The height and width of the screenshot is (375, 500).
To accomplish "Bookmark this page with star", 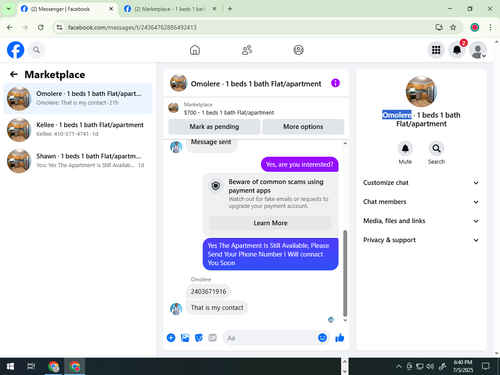I will [453, 27].
